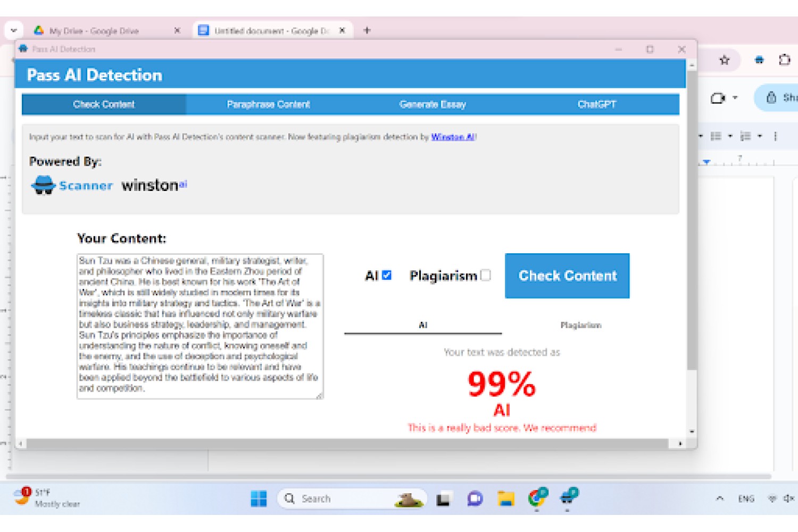
Task: Uncheck the AI checkbox
Action: tap(387, 275)
